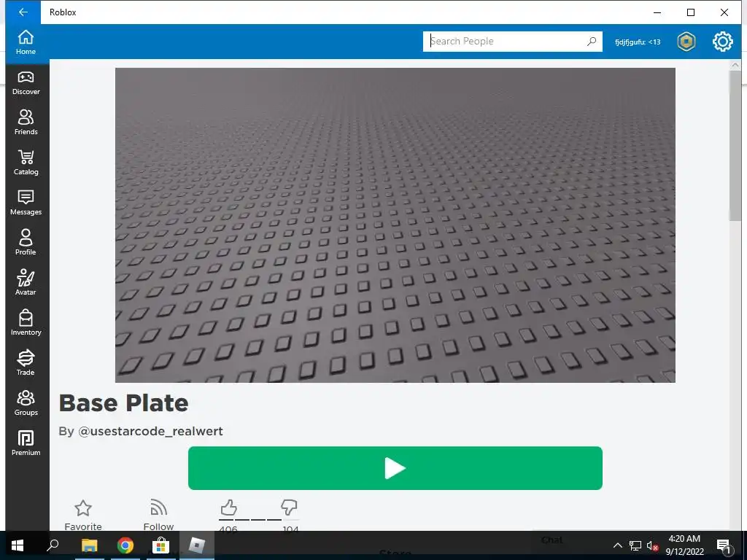Click the scrollbar up arrow
This screenshot has width=747, height=560.
coord(735,65)
